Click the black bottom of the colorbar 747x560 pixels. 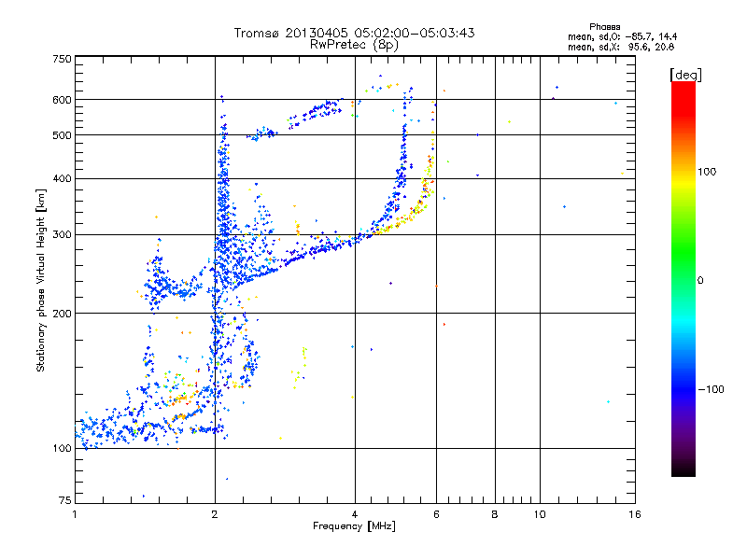click(x=684, y=469)
